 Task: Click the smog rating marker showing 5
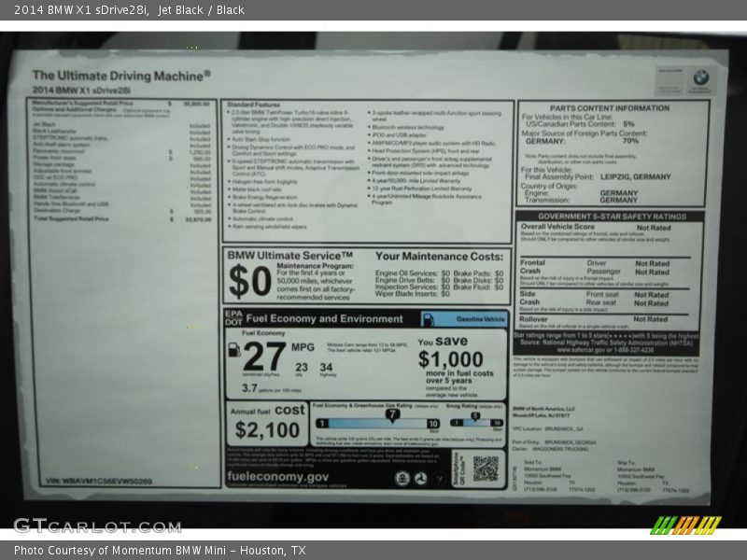[x=475, y=416]
